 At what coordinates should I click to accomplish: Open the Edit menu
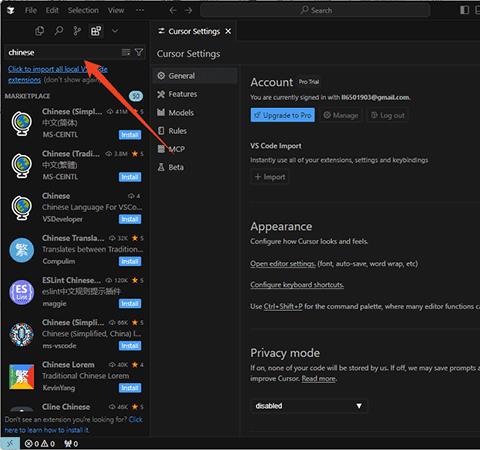(52, 10)
